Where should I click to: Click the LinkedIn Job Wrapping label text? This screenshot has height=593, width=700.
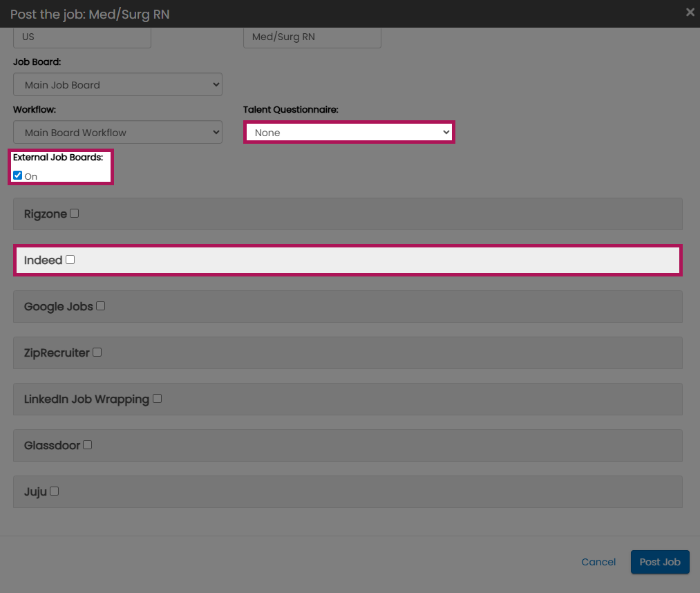(86, 399)
